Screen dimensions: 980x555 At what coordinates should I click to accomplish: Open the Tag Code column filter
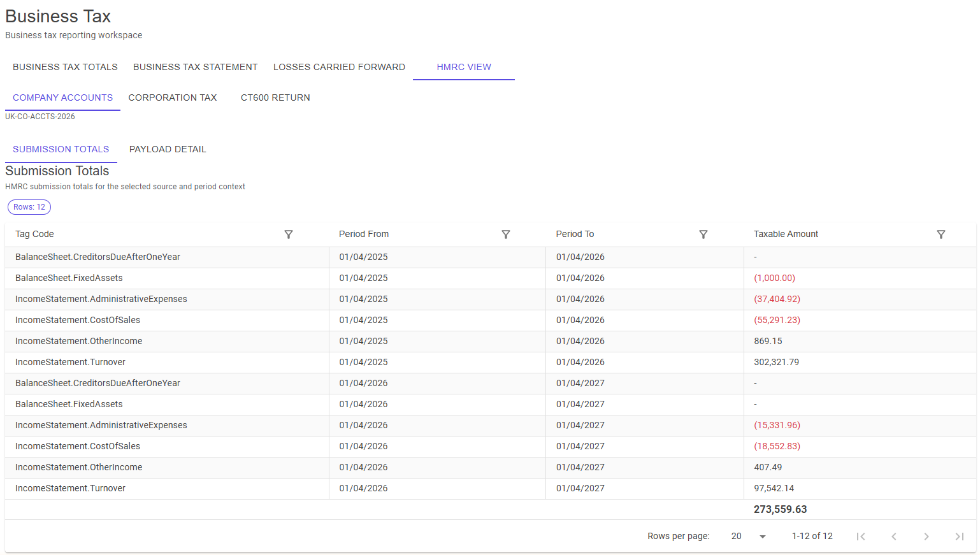(289, 234)
